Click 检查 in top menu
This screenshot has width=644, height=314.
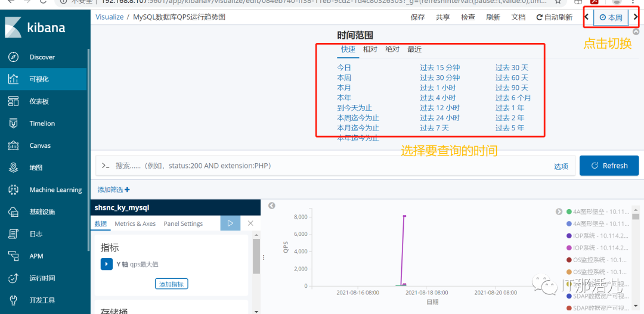(468, 18)
